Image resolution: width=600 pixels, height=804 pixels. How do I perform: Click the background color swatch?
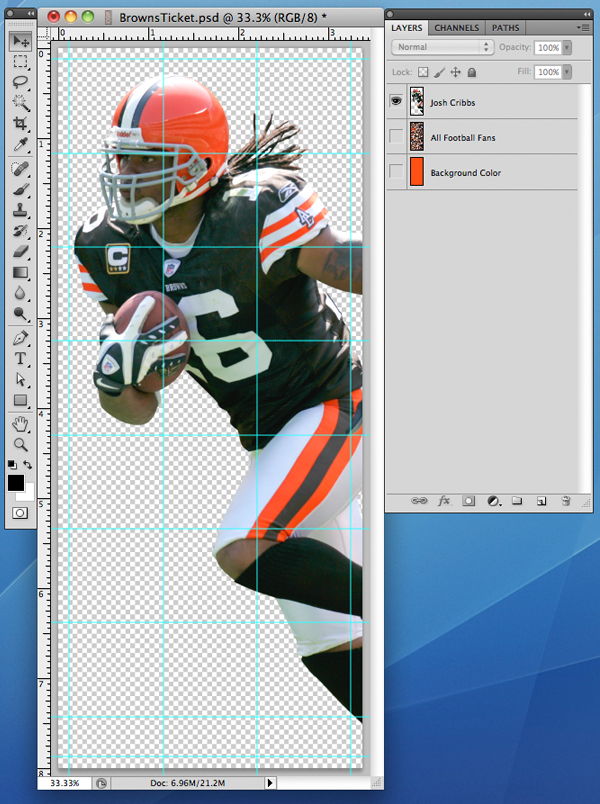pyautogui.click(x=28, y=494)
